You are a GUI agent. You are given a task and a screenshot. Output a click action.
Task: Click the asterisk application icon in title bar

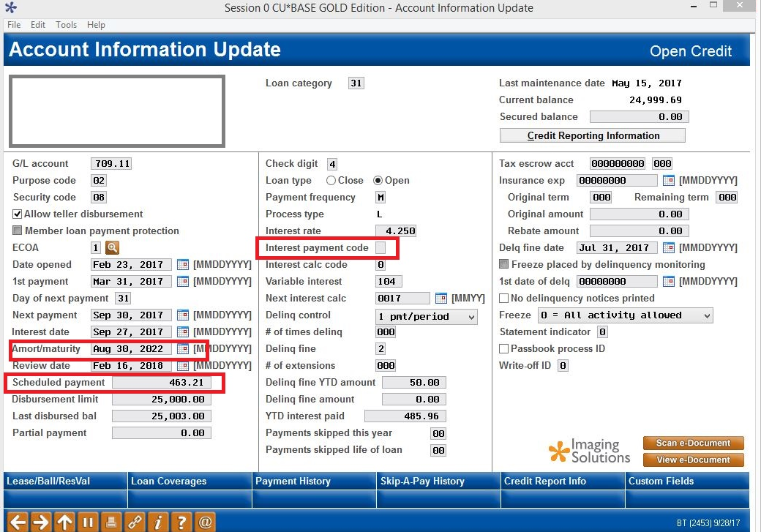(11, 7)
